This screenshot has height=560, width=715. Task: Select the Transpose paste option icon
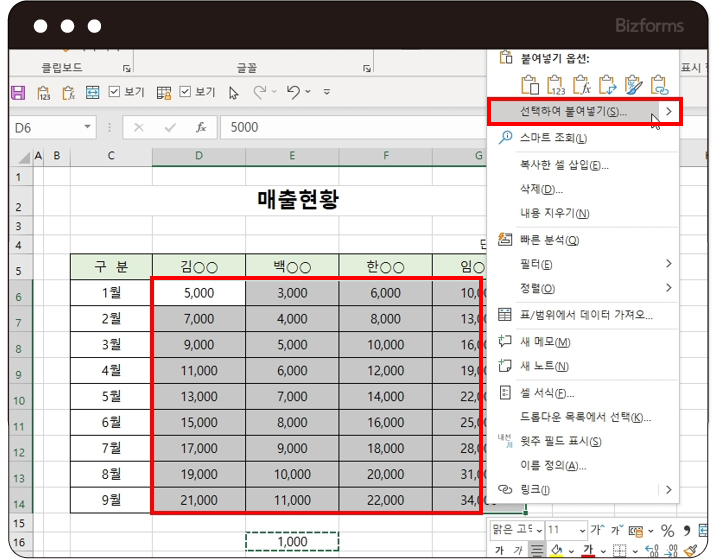(607, 85)
